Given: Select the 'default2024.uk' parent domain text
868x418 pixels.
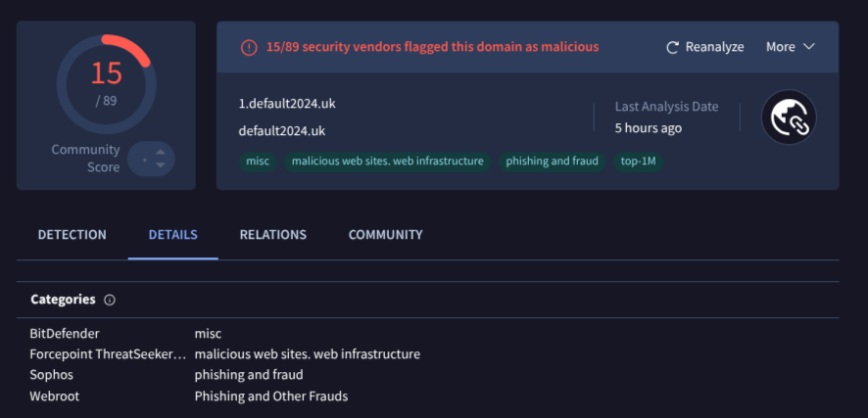Looking at the screenshot, I should 282,131.
